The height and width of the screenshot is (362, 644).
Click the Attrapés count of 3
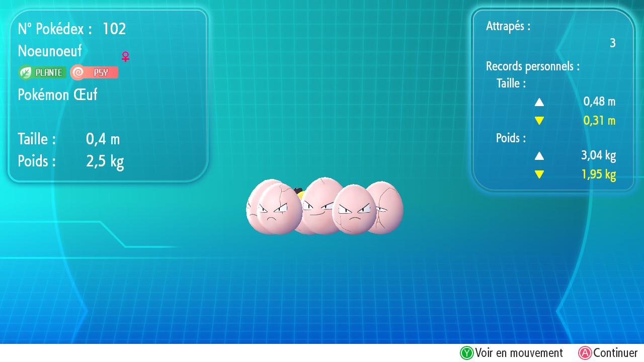click(x=612, y=43)
